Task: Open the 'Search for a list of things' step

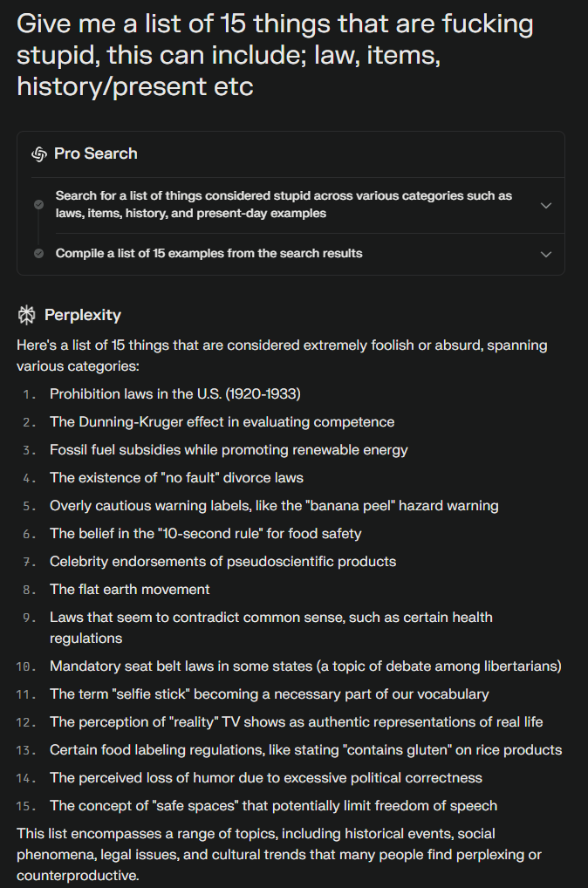Action: coord(284,204)
